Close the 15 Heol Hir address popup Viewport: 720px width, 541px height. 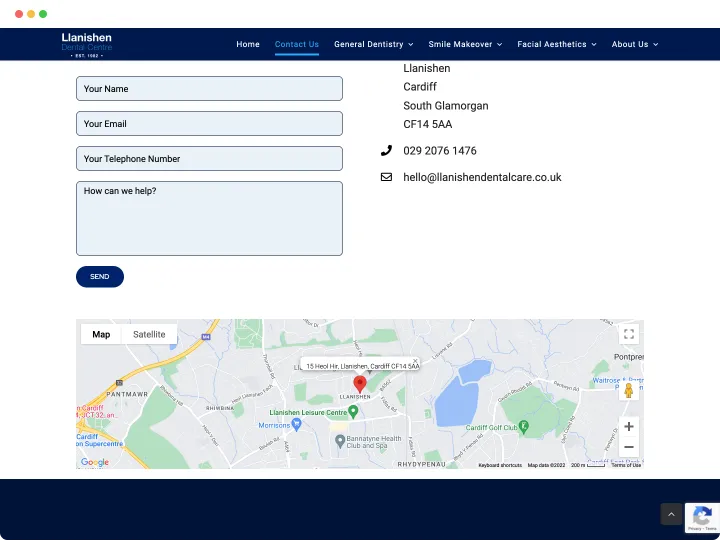pos(415,361)
